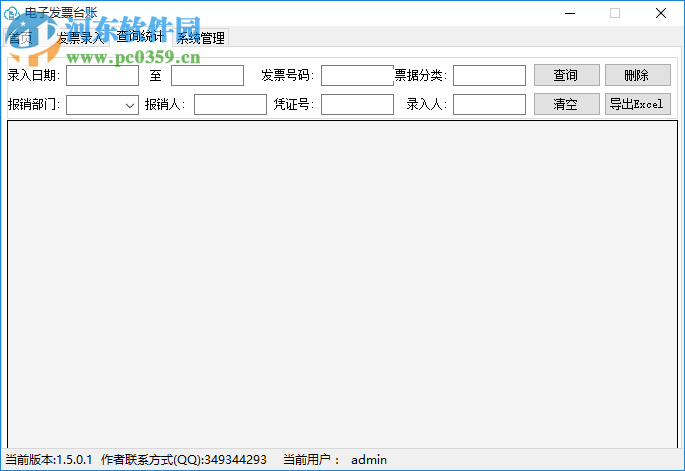Screen dimensions: 685x471
Task: Expand the 报销部门 dropdown
Action: (x=129, y=105)
